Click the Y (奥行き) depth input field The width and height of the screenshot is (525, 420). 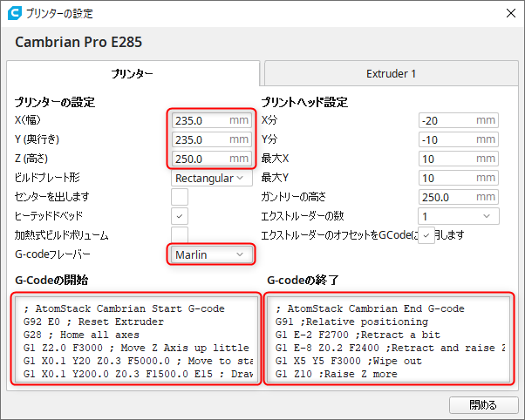[x=212, y=139]
